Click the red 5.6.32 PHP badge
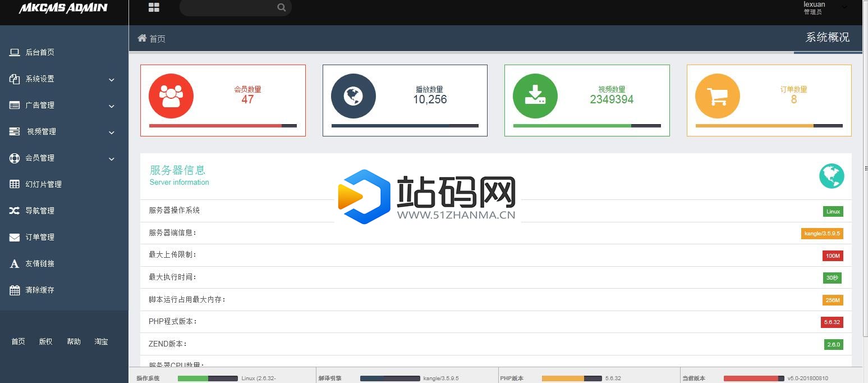Image resolution: width=868 pixels, height=383 pixels. pyautogui.click(x=832, y=322)
